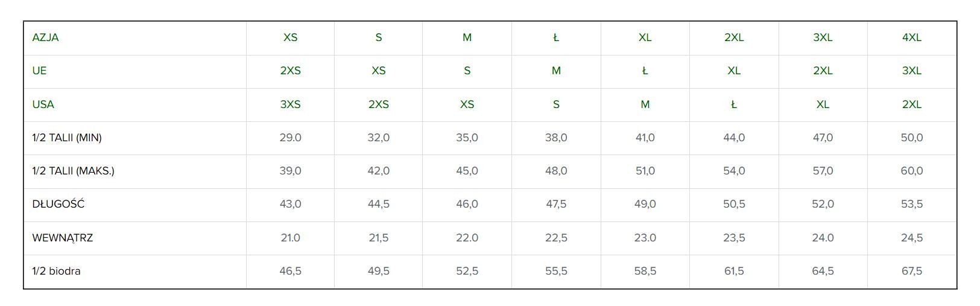Click the USA row label

(x=43, y=104)
